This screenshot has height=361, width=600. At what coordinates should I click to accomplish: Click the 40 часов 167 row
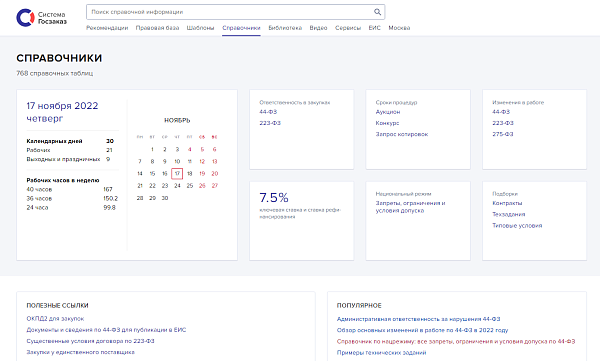click(x=70, y=189)
